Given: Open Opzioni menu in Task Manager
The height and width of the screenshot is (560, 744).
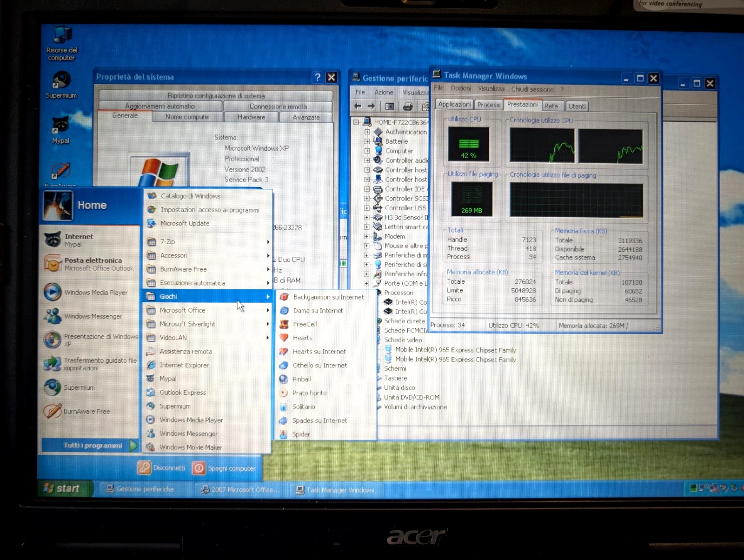Looking at the screenshot, I should pos(460,88).
